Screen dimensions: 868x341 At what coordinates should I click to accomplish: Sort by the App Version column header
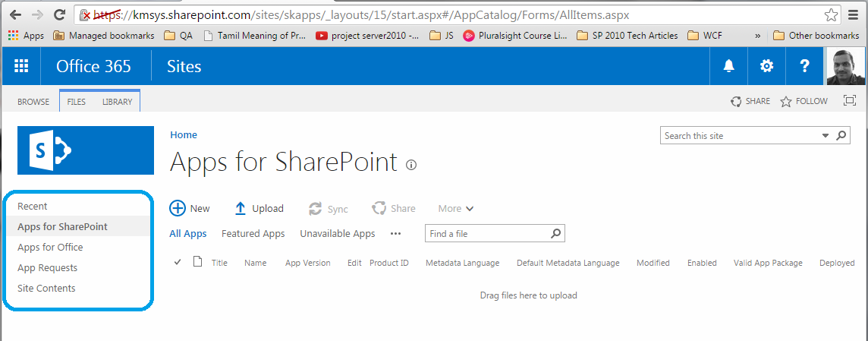308,263
